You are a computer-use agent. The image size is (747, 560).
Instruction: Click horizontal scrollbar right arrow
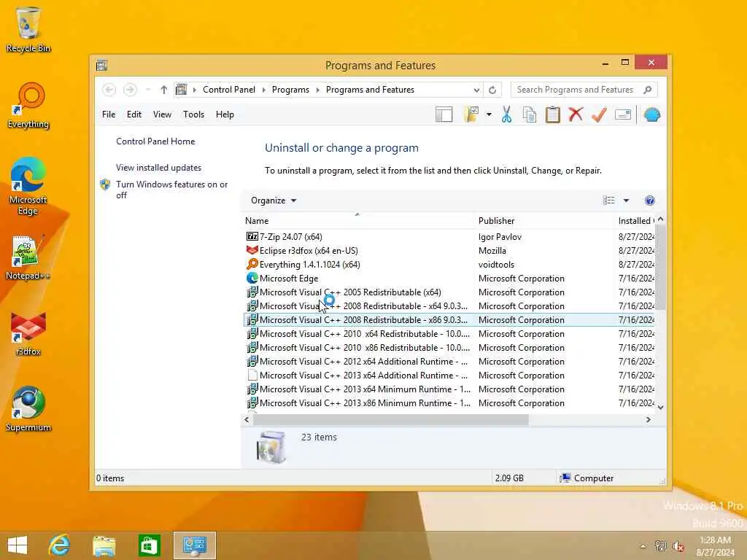click(648, 419)
